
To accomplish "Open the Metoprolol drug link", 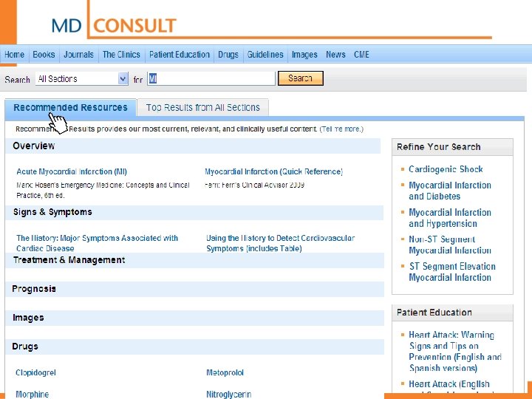I will (x=225, y=373).
